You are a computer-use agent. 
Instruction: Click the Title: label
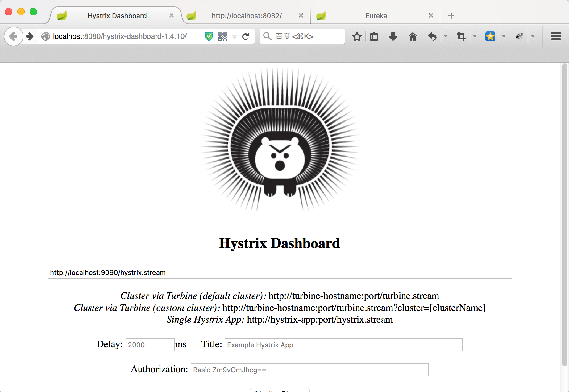tap(211, 344)
